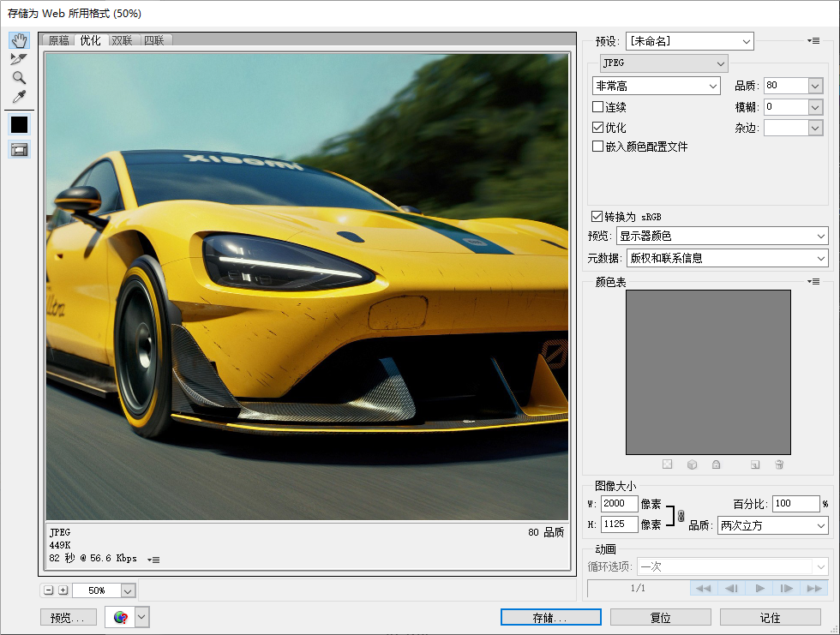
Task: Click the constrain proportions link icon
Action: pos(681,515)
